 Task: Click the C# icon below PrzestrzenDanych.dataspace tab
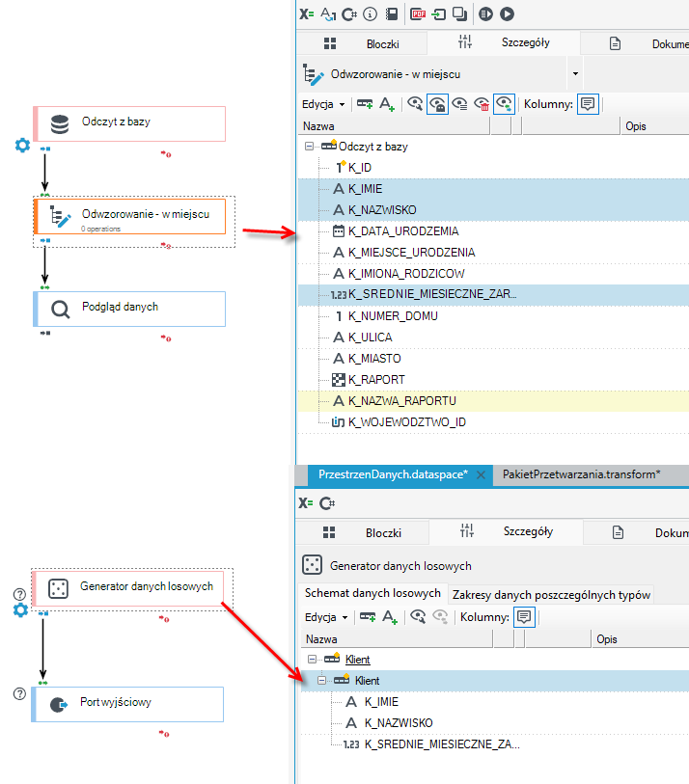[x=327, y=503]
